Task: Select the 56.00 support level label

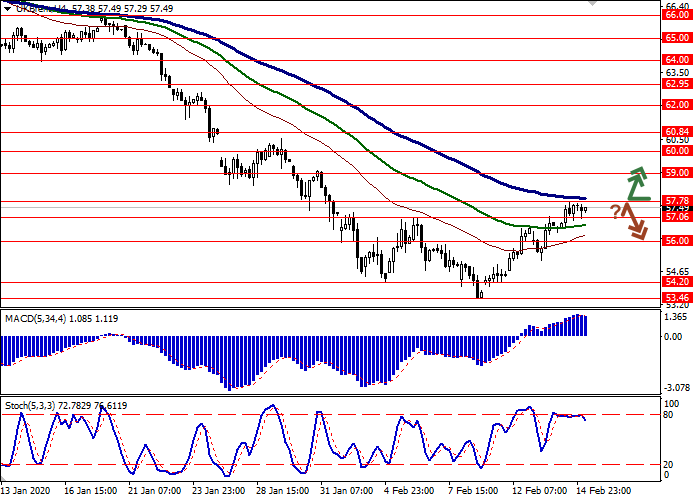Action: (677, 241)
